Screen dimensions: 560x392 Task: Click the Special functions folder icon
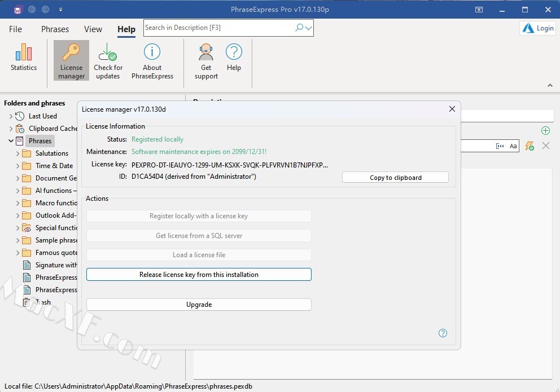27,228
